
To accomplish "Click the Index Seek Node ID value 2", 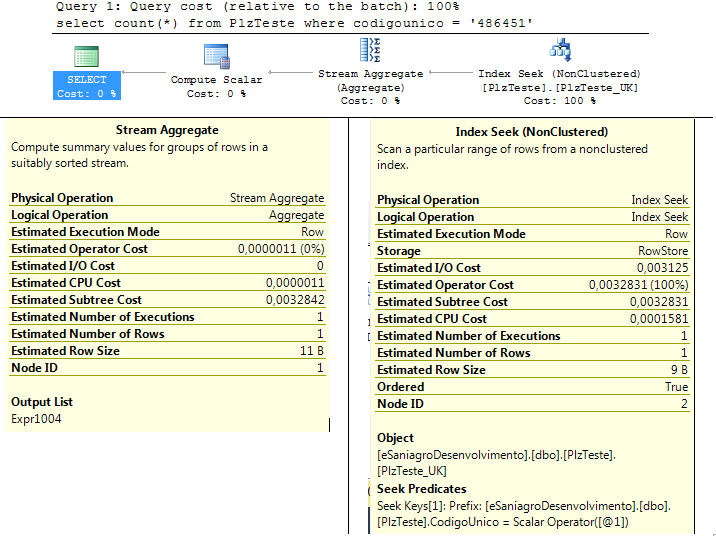I will tap(684, 404).
